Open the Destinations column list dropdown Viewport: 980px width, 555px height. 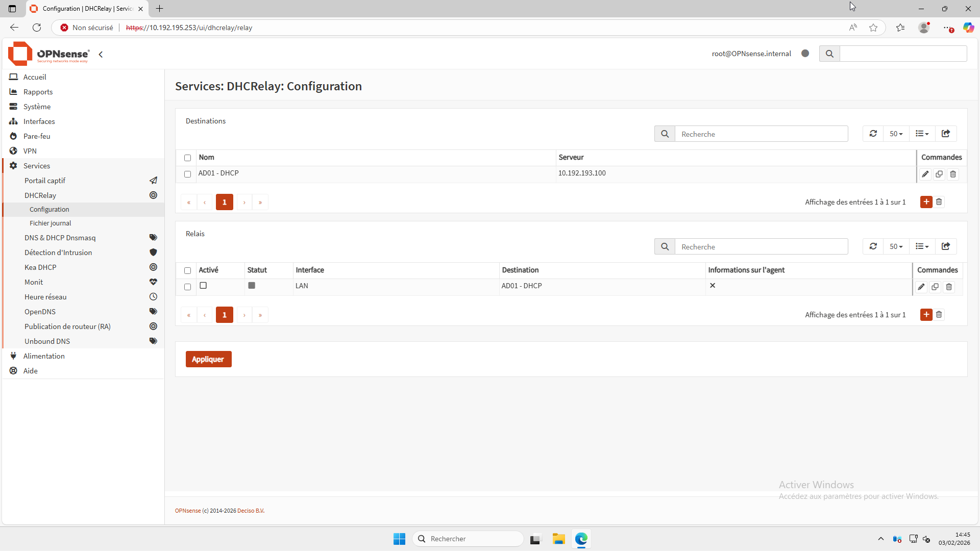(922, 134)
